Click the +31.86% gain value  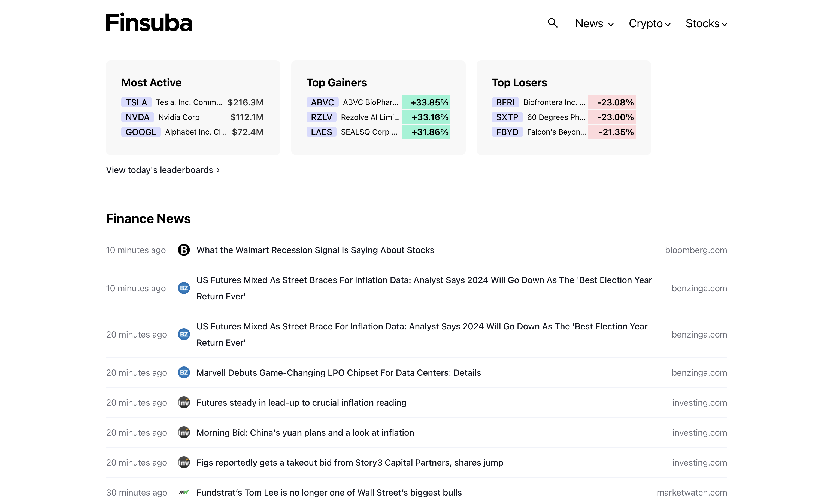pyautogui.click(x=426, y=132)
